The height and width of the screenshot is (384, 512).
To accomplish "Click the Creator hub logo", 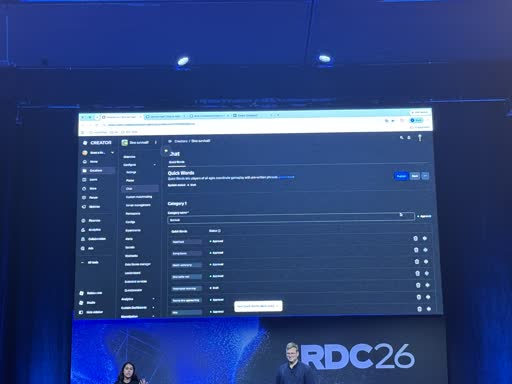I will click(x=97, y=143).
